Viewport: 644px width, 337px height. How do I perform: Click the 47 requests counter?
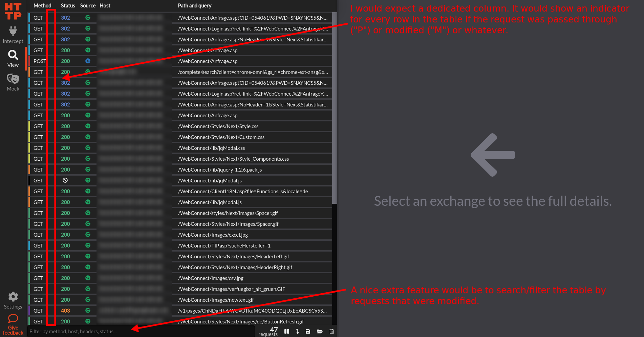268,332
